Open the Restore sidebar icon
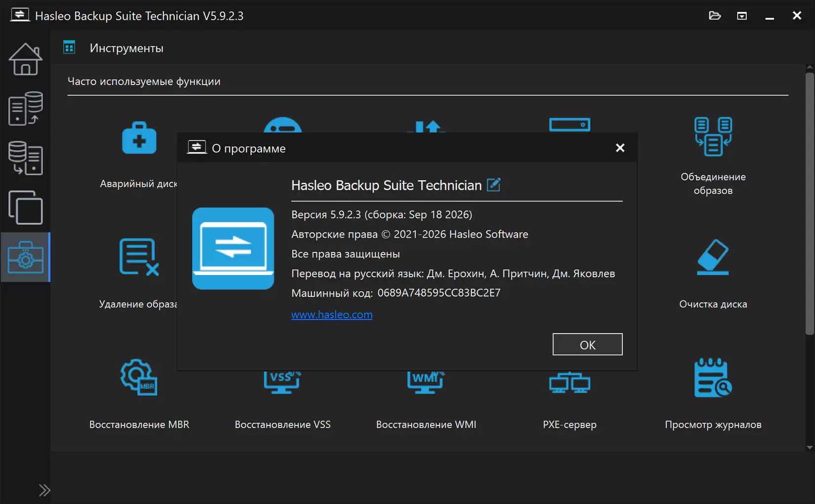Viewport: 815px width, 504px height. point(25,158)
